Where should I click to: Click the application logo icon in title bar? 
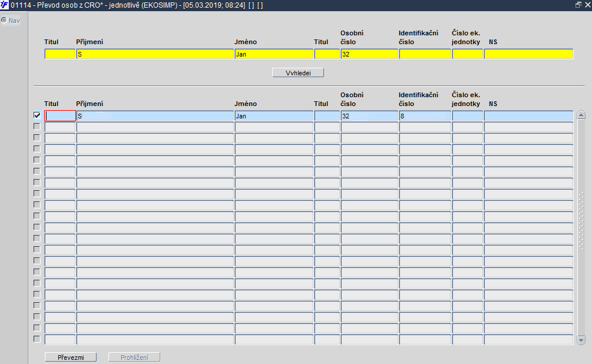(4, 5)
